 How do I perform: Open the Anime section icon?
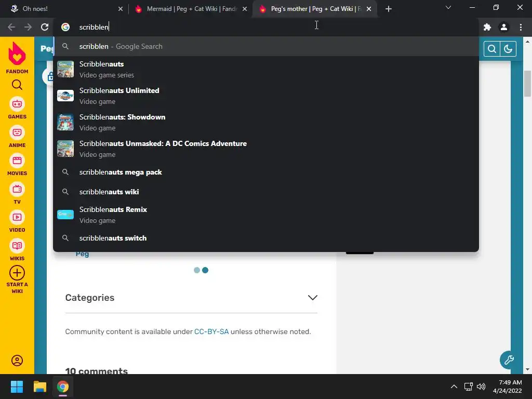point(17,132)
